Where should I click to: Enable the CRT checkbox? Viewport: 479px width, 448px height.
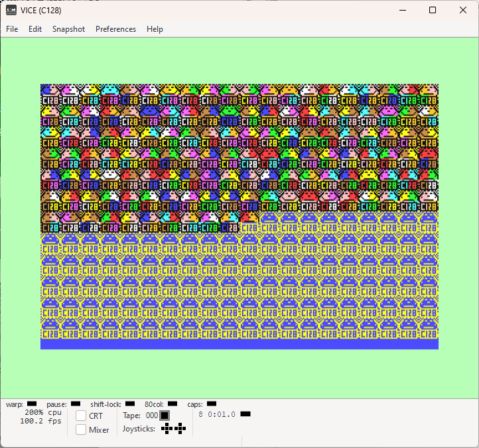pyautogui.click(x=81, y=416)
